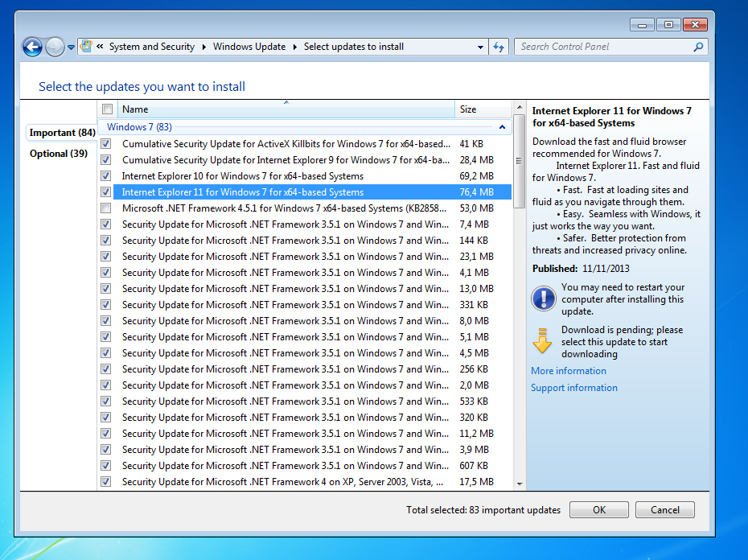Click the yellow download pending arrow icon

544,341
